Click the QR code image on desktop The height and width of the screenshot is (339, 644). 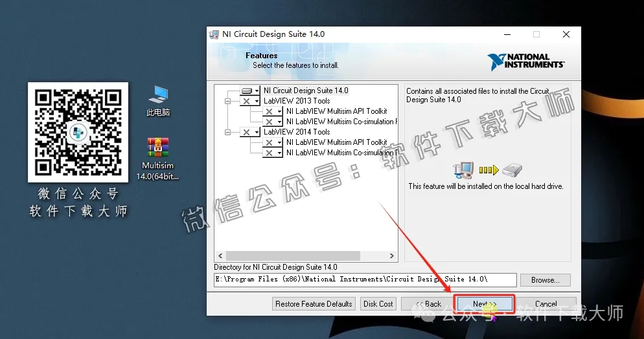click(78, 132)
